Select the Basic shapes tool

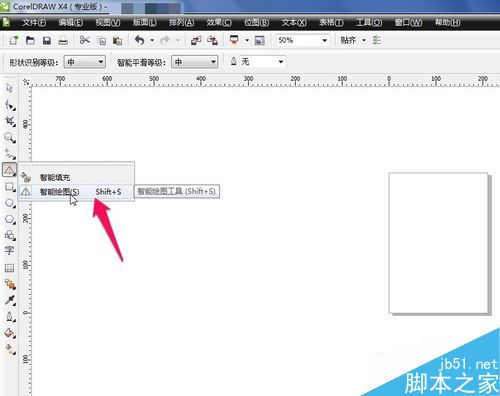[x=10, y=235]
